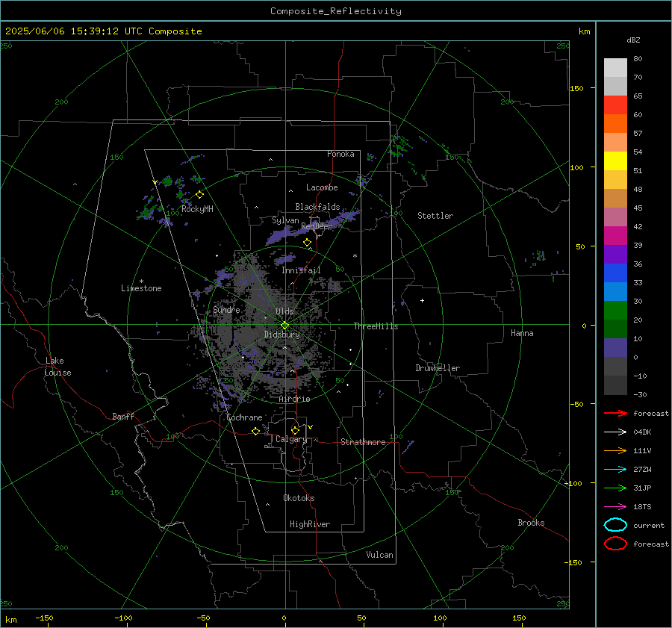672x628 pixels.
Task: Select the green 31JP arrow in legend
Action: [615, 488]
